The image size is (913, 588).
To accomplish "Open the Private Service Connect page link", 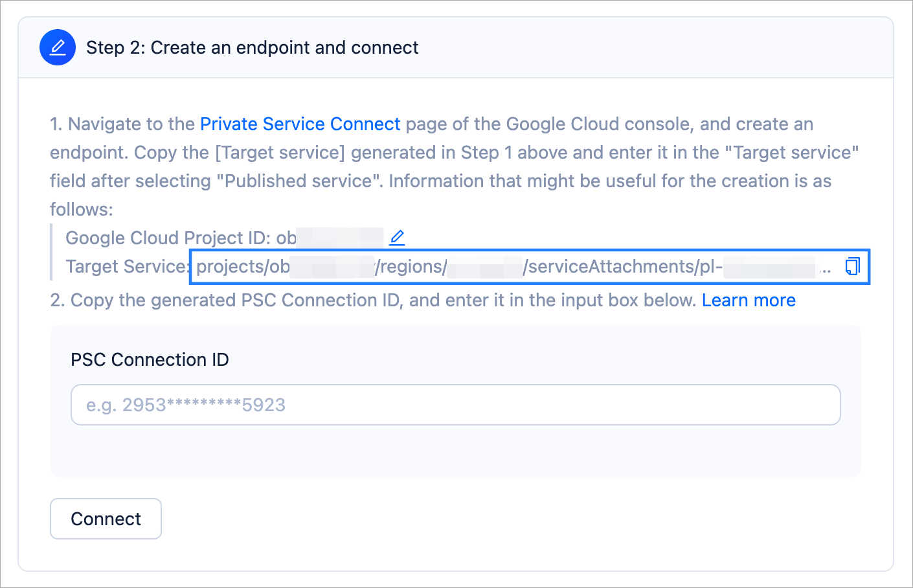I will pos(300,124).
